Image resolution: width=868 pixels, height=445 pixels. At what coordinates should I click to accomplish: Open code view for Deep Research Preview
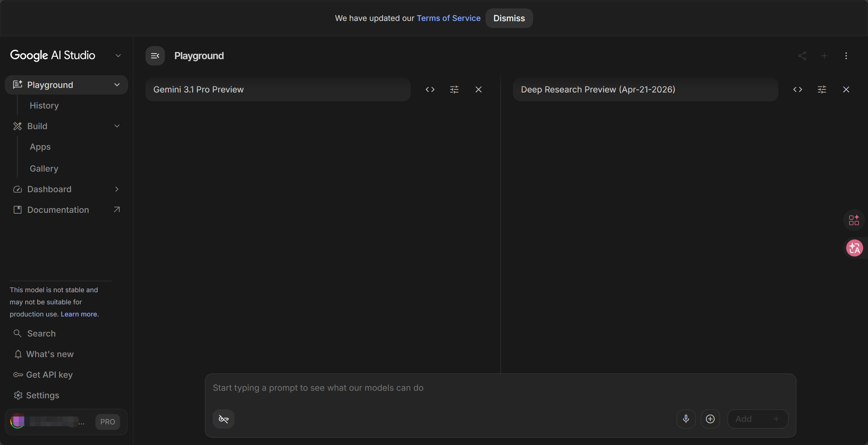click(x=798, y=89)
